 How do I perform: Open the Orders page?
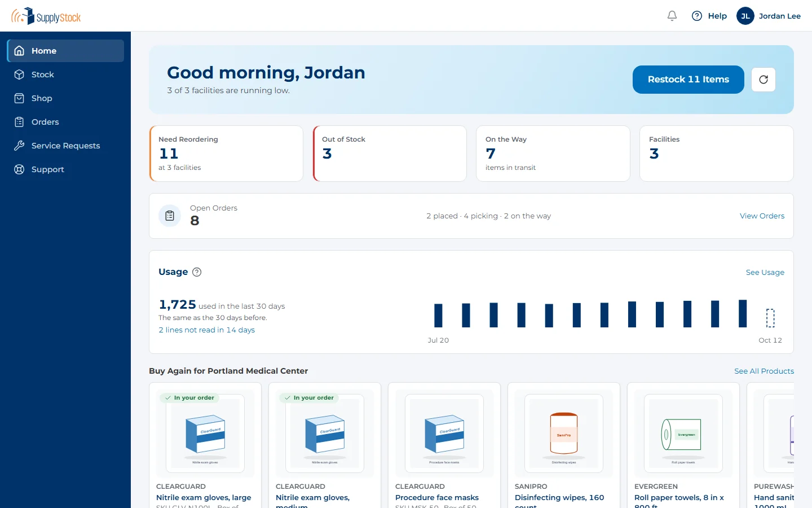coord(65,122)
